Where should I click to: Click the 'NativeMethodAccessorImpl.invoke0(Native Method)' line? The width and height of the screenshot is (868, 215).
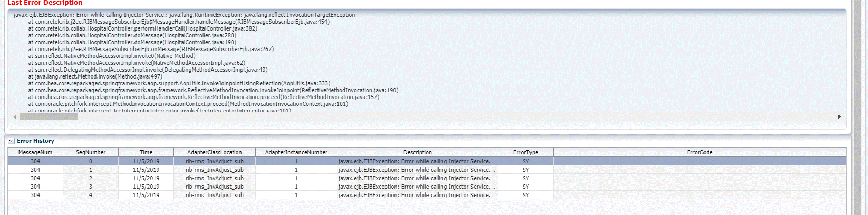click(111, 56)
